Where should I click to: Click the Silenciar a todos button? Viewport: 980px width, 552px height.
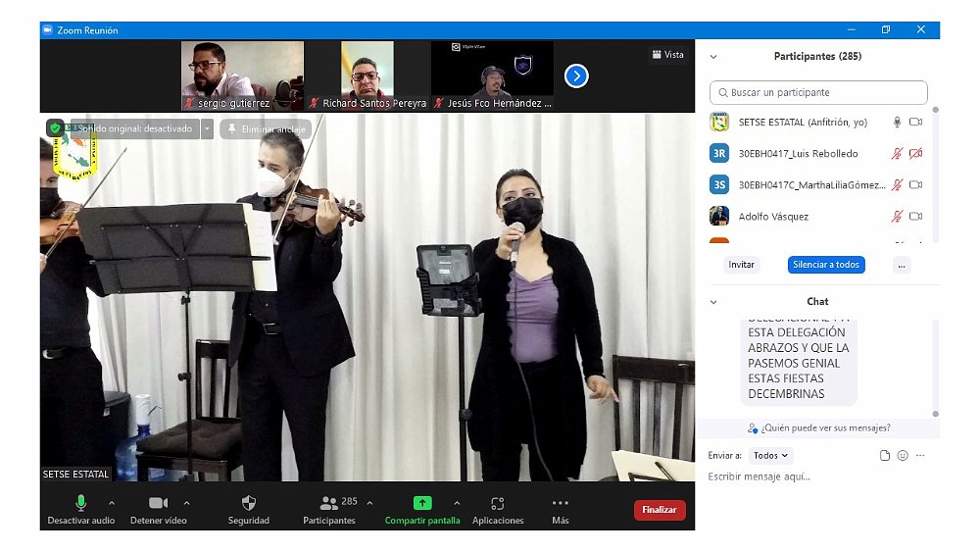(826, 265)
